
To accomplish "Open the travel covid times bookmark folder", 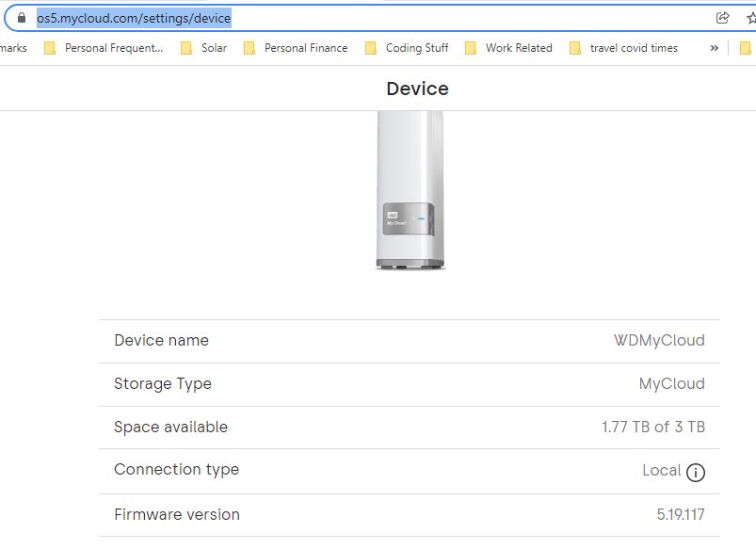I will (x=623, y=48).
